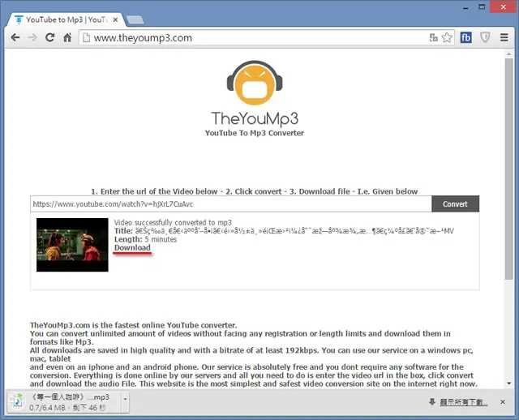Click the Download link
Viewport: 519px width, 420px height.
pyautogui.click(x=132, y=248)
